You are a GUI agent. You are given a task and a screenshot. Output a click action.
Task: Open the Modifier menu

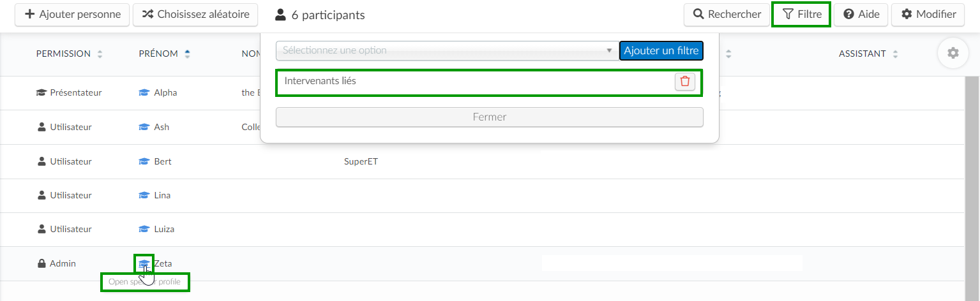[928, 14]
